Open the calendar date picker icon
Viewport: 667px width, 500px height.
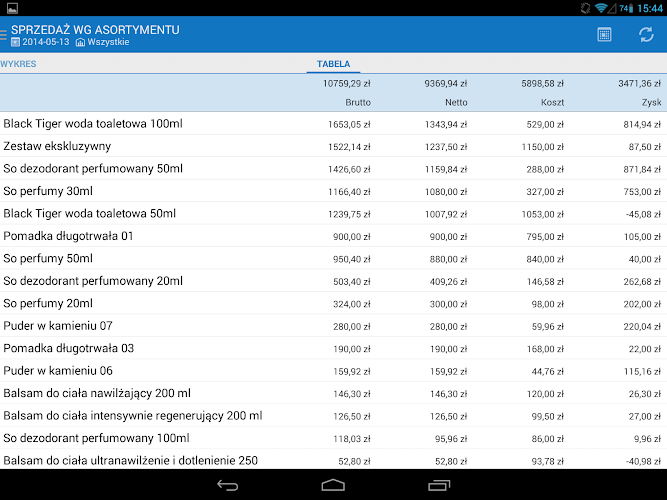(x=604, y=34)
